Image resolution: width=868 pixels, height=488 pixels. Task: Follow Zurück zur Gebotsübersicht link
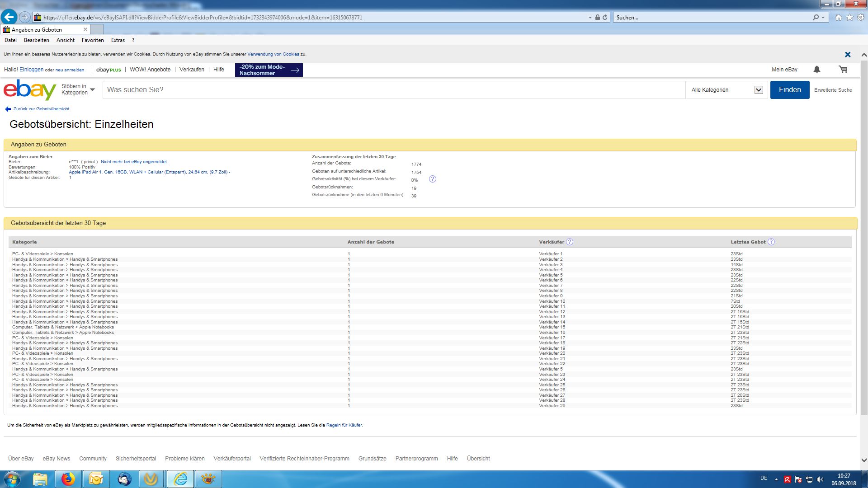tap(41, 109)
